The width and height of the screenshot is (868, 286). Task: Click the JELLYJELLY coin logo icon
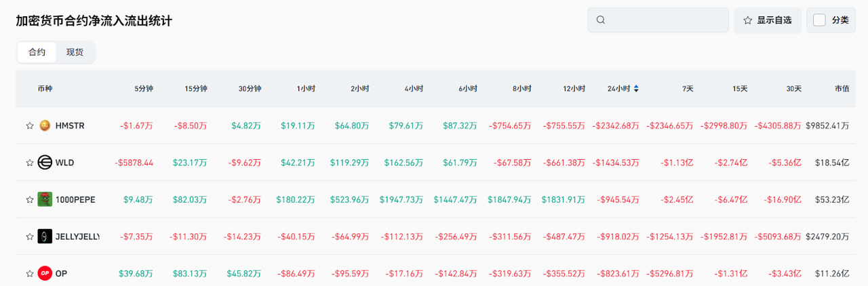pos(45,237)
